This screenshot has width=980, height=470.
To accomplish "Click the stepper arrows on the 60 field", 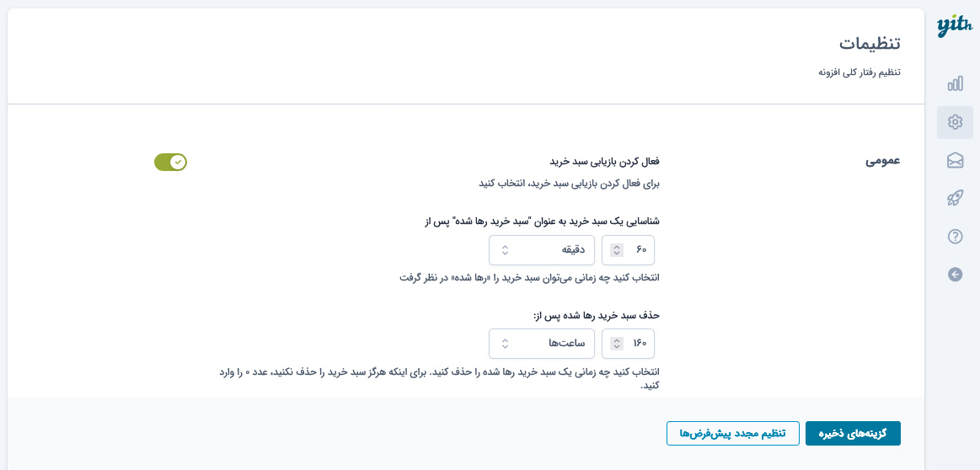I will [x=617, y=250].
